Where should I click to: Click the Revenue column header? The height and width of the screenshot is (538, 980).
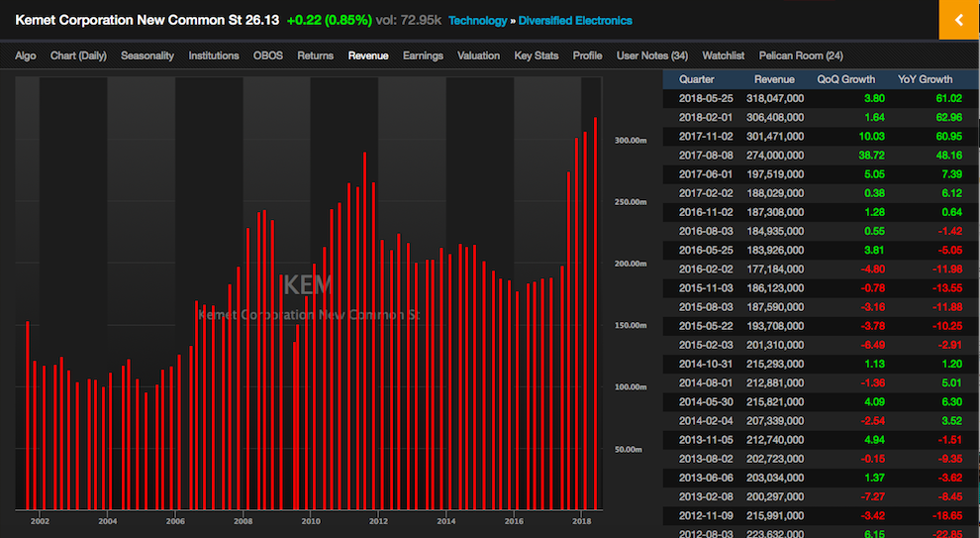[774, 79]
